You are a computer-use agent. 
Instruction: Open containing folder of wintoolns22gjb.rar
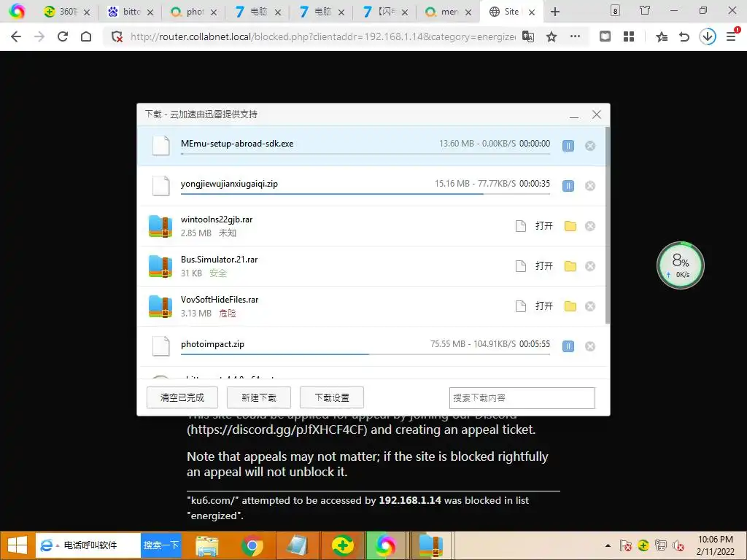(570, 226)
